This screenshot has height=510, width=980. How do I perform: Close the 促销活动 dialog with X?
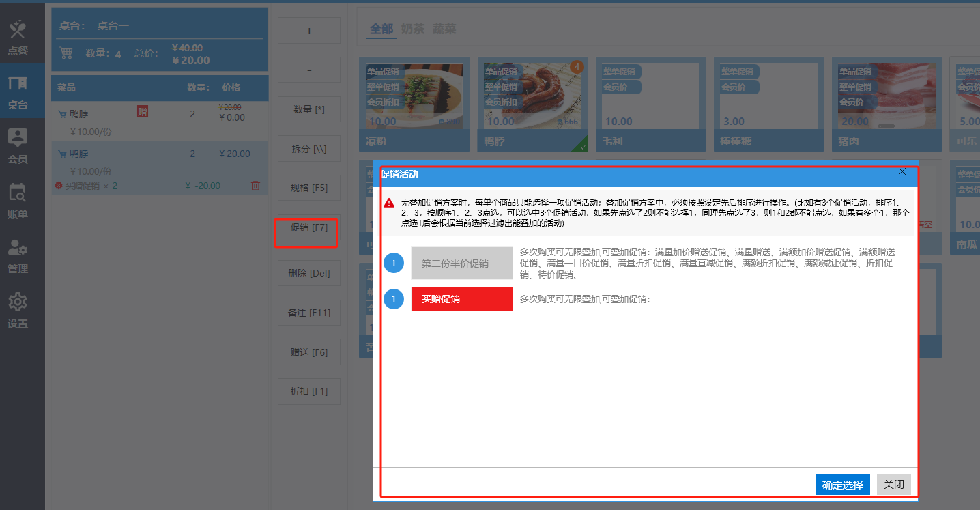point(902,171)
